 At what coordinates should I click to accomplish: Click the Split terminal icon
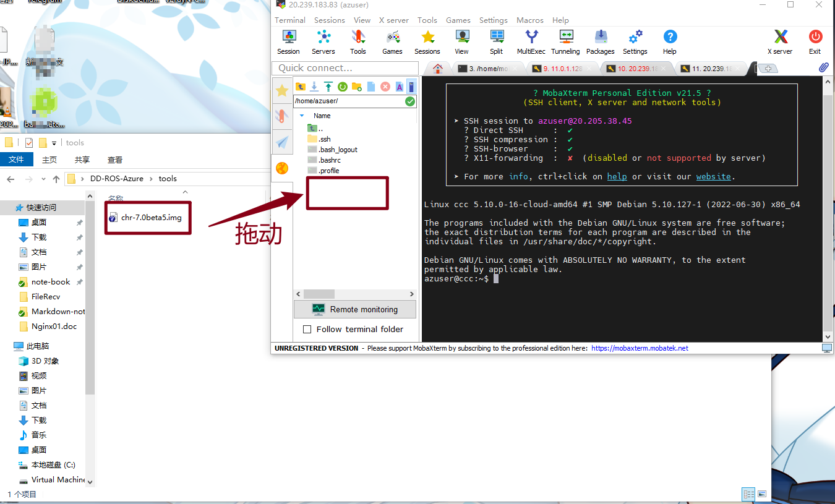(x=496, y=42)
